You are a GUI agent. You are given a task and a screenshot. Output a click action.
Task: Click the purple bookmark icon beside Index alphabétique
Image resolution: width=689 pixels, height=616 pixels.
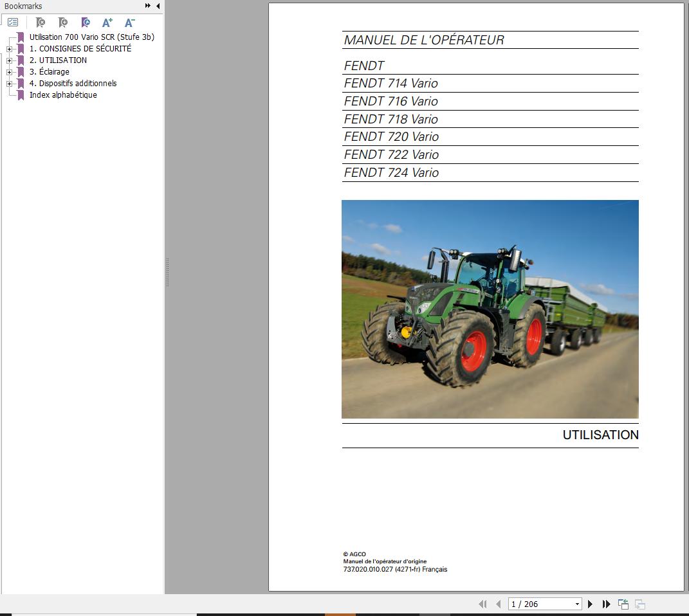(x=21, y=95)
